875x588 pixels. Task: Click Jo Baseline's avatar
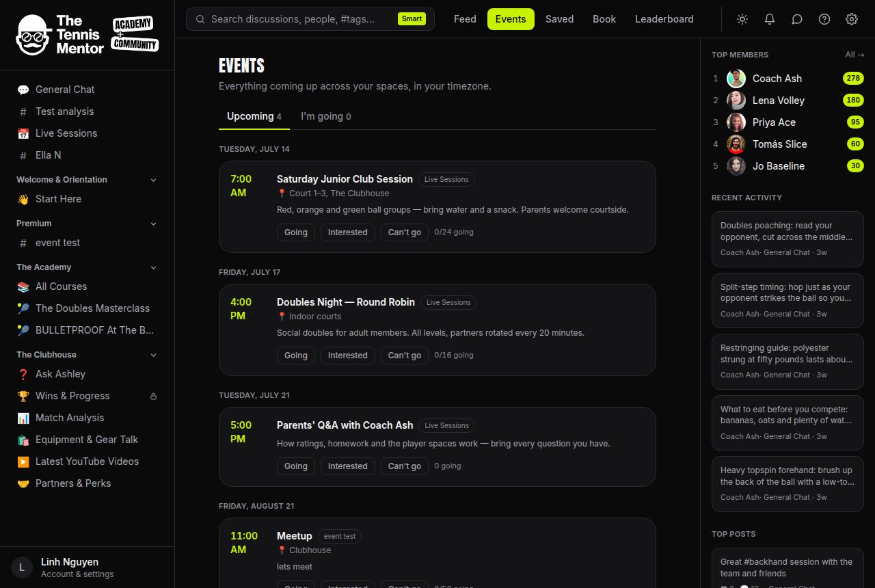736,166
